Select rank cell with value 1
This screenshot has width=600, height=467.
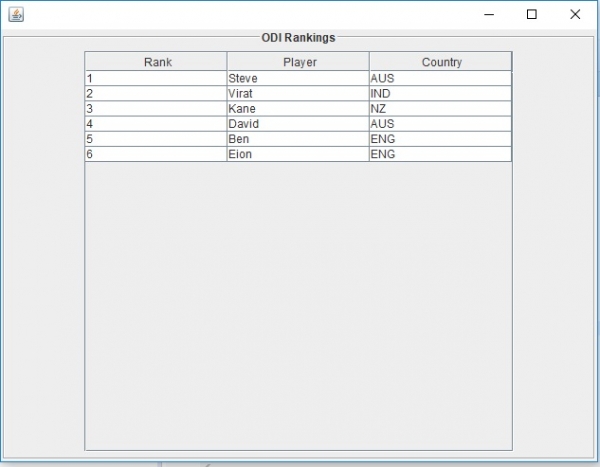pyautogui.click(x=156, y=78)
